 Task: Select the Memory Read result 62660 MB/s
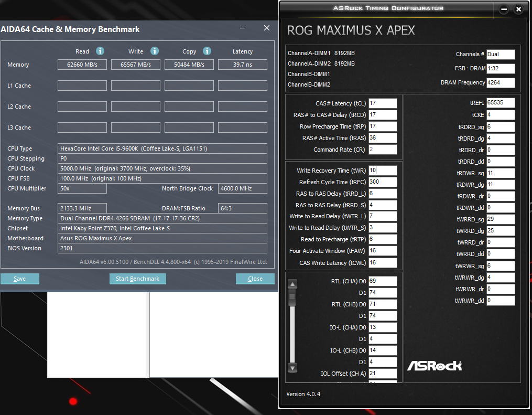[82, 65]
